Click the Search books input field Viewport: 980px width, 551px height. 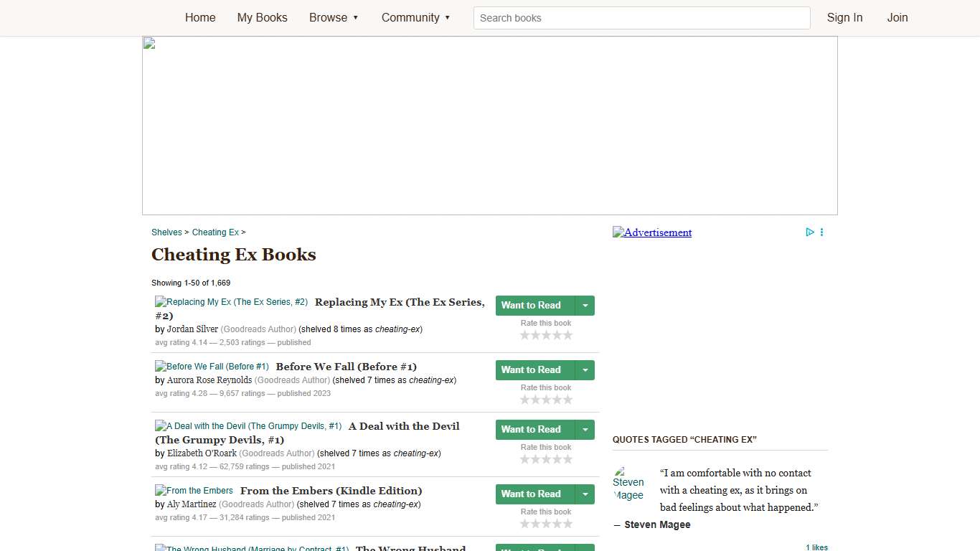[x=641, y=17]
